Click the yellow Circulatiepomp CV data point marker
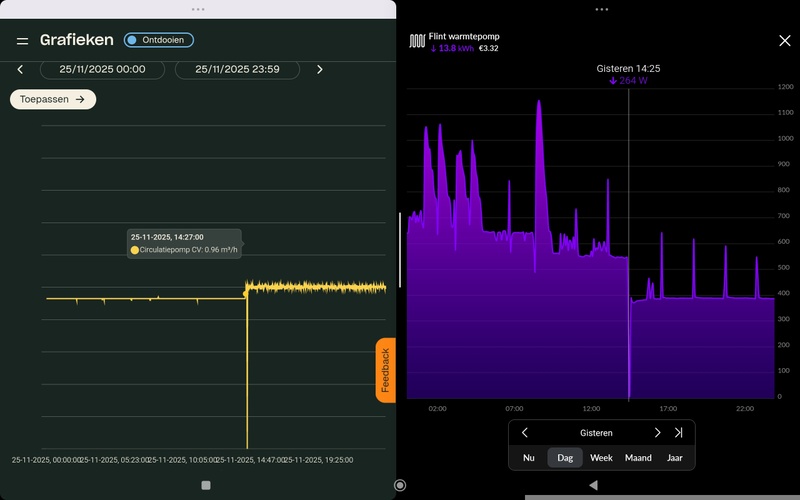This screenshot has width=800, height=500. [x=246, y=294]
